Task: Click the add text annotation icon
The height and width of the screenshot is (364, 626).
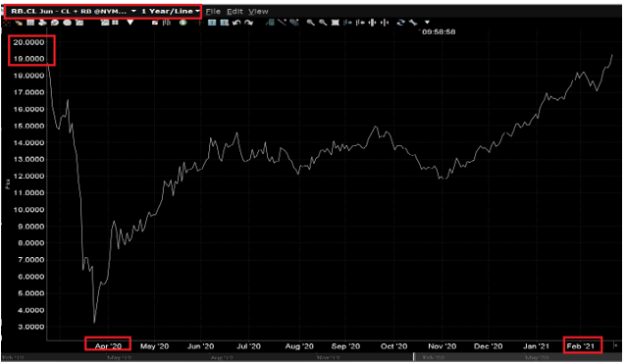Action: click(212, 23)
